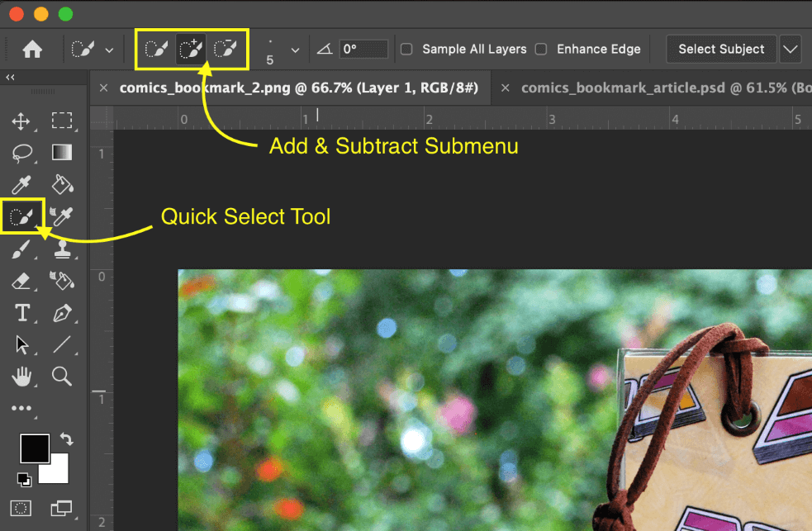Select the Subtract from Selection mode
Image resolution: width=812 pixels, height=531 pixels.
226,50
